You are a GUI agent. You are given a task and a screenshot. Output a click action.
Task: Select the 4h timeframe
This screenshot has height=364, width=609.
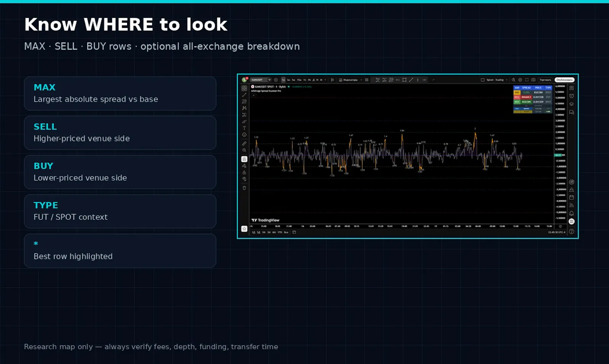coord(309,80)
